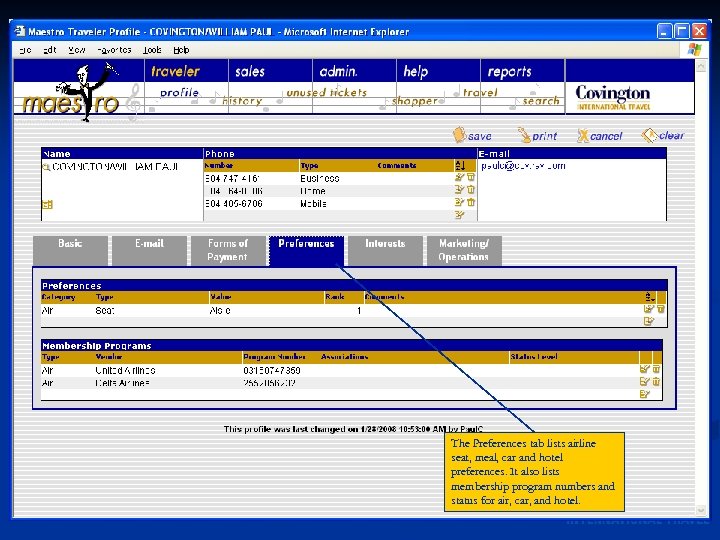This screenshot has width=720, height=540.
Task: Open the Edit menu
Action: (50, 50)
